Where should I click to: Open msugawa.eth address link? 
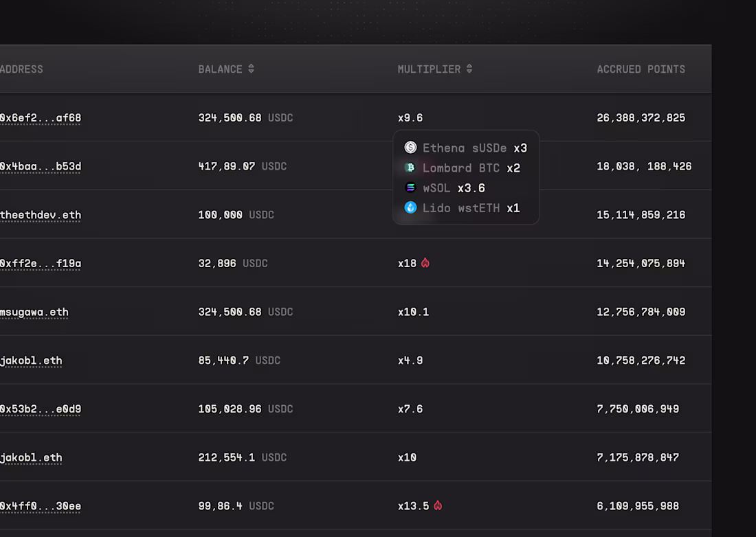click(x=34, y=312)
